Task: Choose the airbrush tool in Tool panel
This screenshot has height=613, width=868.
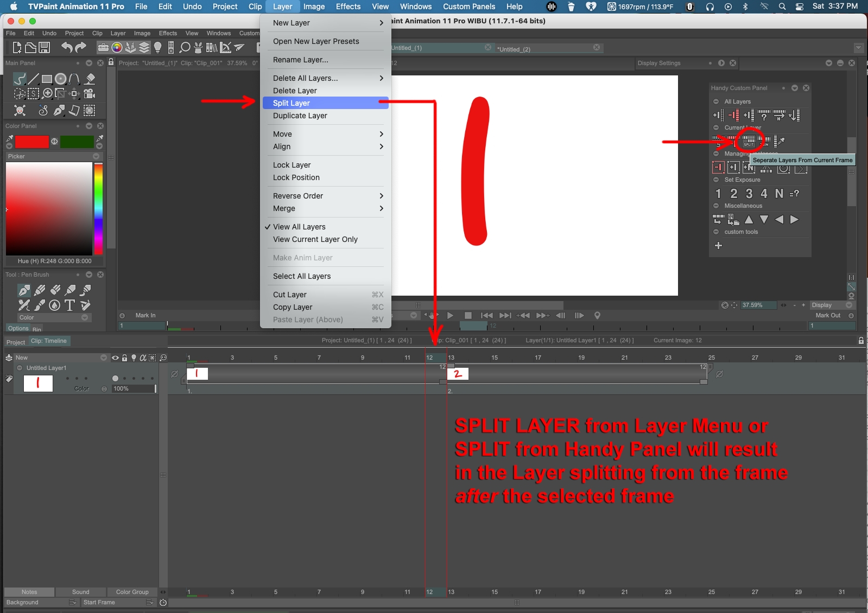Action: click(70, 290)
